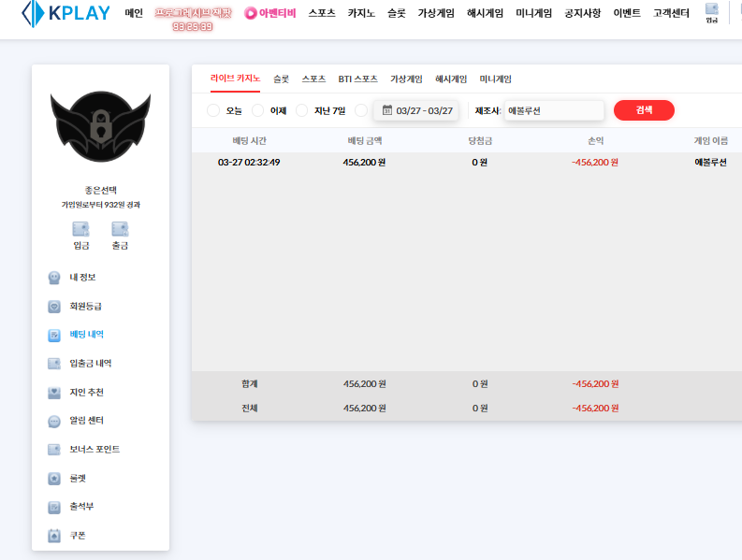
Task: Click the KPLAY logo
Action: tap(65, 13)
